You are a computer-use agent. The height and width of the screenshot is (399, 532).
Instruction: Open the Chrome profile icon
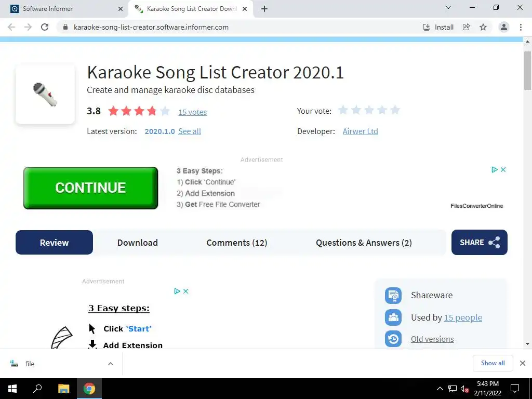point(504,27)
